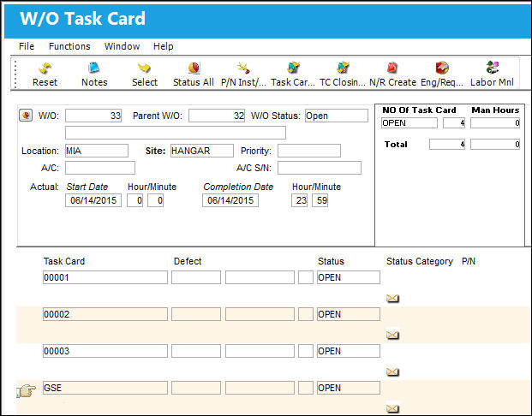Click the first Defect field of 00001
This screenshot has height=416, width=532.
pos(196,277)
